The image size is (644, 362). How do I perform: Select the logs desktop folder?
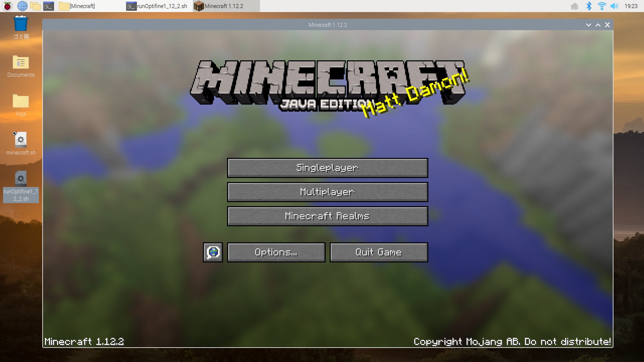click(21, 105)
